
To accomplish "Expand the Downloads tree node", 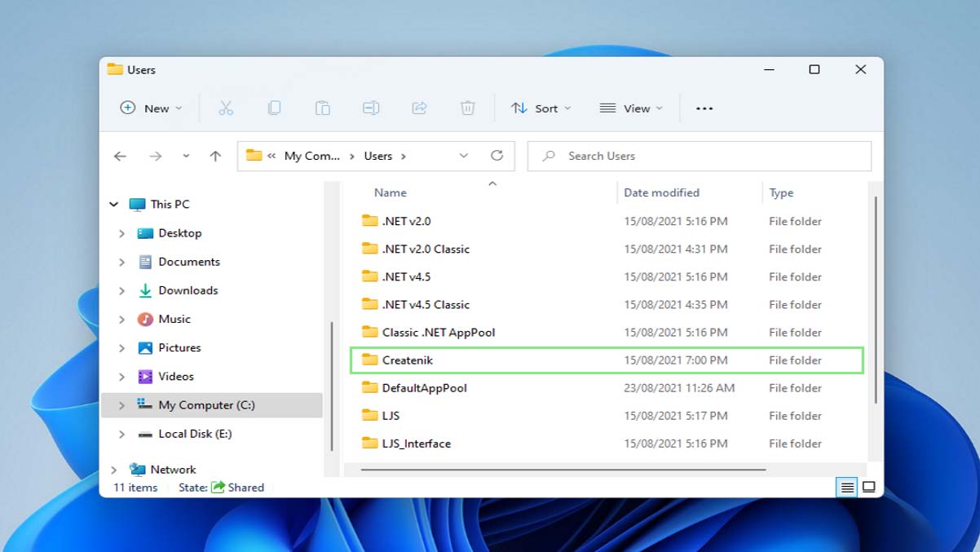I will tap(121, 290).
